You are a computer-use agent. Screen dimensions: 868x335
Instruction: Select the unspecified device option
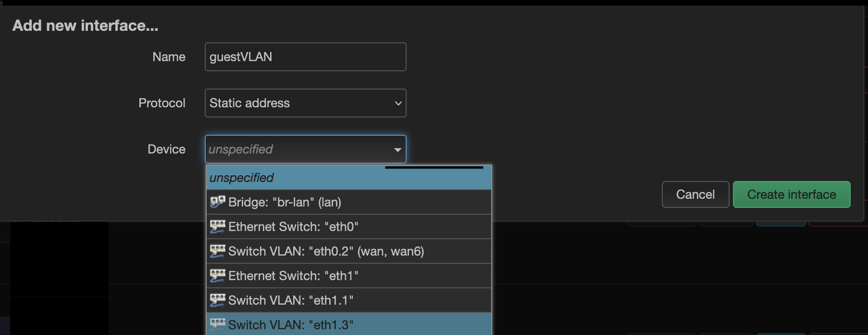349,178
